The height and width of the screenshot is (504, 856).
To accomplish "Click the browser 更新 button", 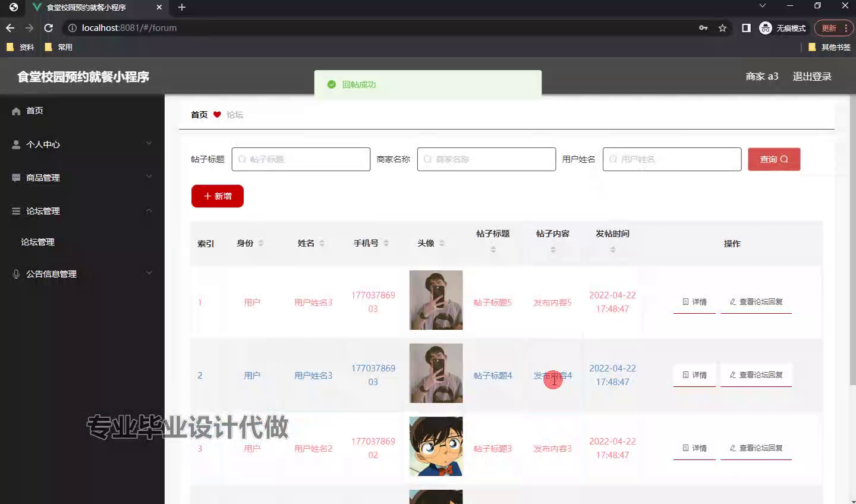I will [834, 28].
